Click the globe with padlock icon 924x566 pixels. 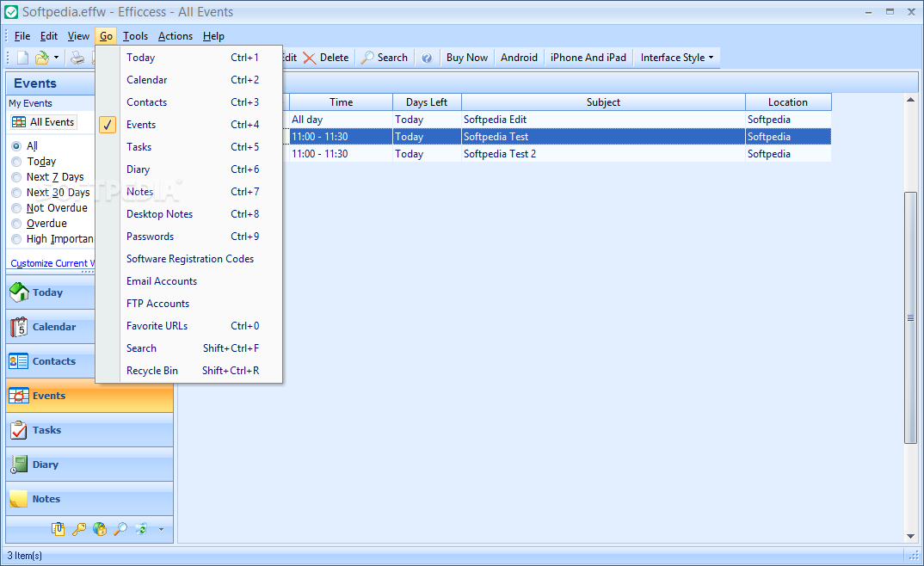[x=100, y=529]
